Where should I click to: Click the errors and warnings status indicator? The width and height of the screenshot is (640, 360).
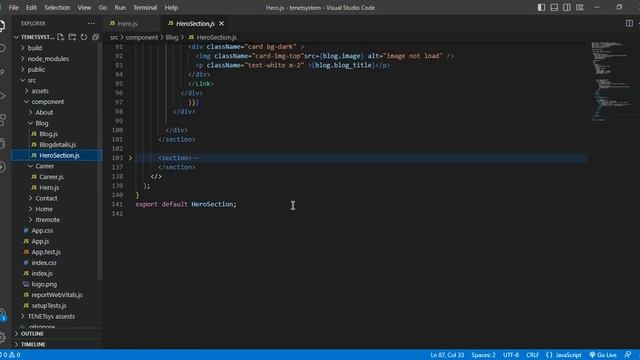(x=11, y=355)
